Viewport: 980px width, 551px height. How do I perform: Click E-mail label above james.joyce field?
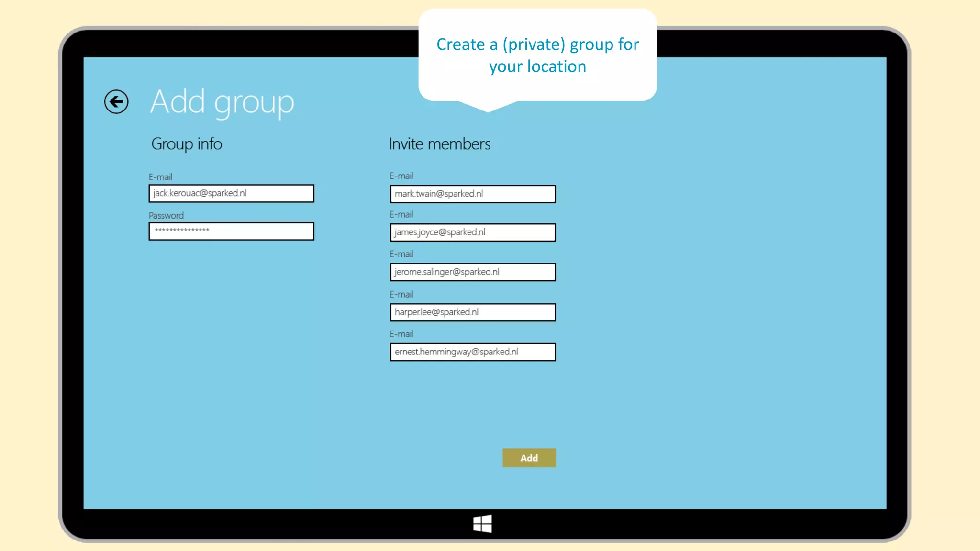pos(401,214)
